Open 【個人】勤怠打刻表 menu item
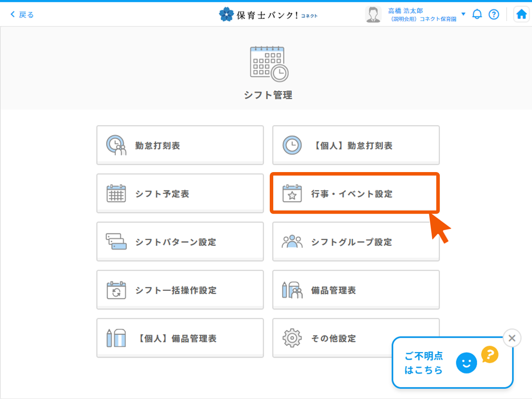This screenshot has width=532, height=399. click(x=355, y=146)
